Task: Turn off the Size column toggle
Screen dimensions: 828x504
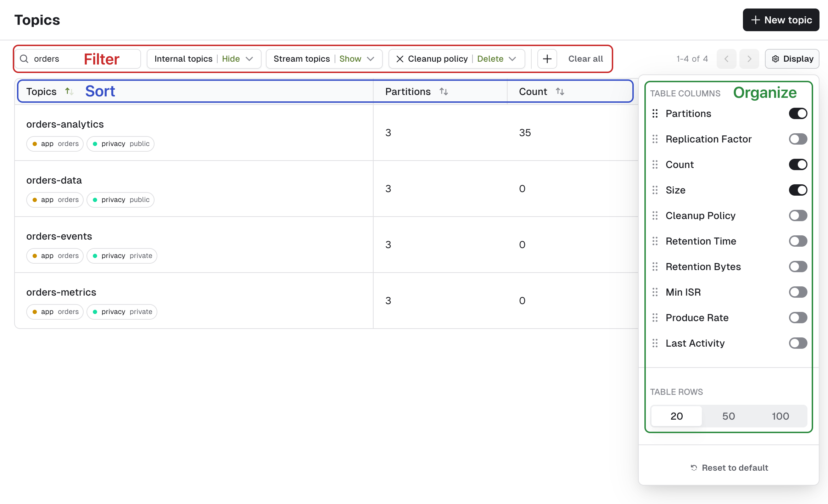Action: [798, 190]
